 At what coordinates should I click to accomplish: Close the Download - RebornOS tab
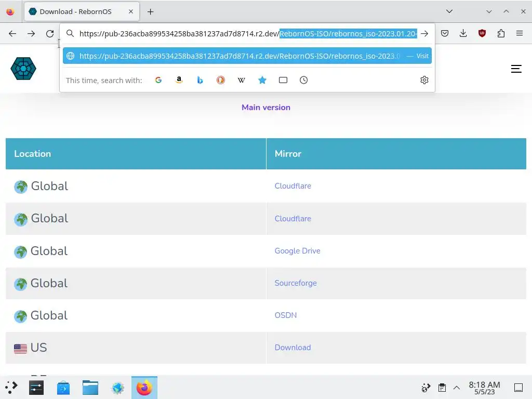(x=130, y=11)
